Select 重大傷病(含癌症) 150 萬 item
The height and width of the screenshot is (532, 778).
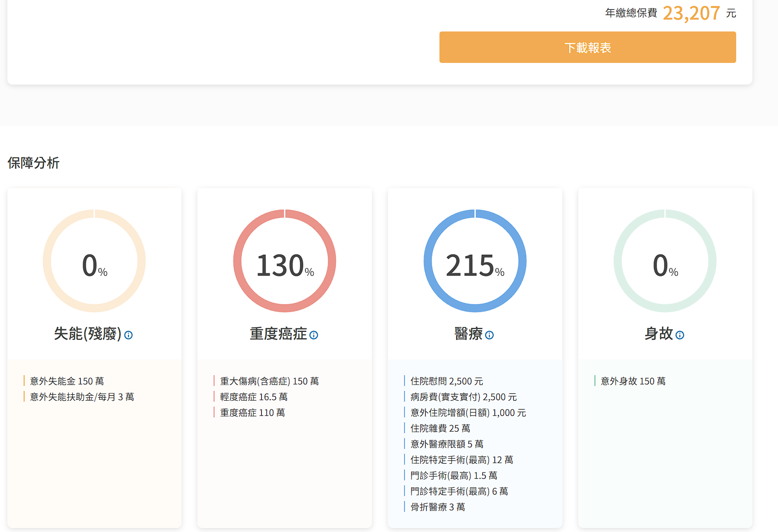(x=269, y=381)
